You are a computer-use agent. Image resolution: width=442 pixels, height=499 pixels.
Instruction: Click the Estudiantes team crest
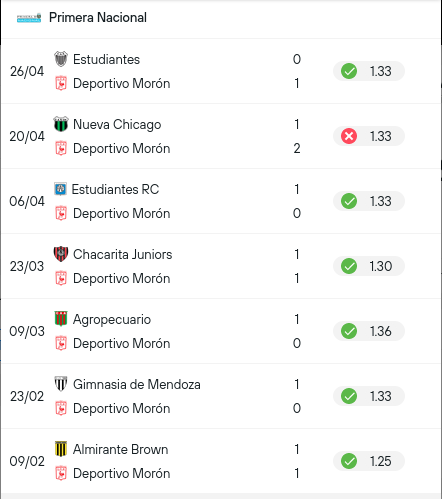coord(61,59)
